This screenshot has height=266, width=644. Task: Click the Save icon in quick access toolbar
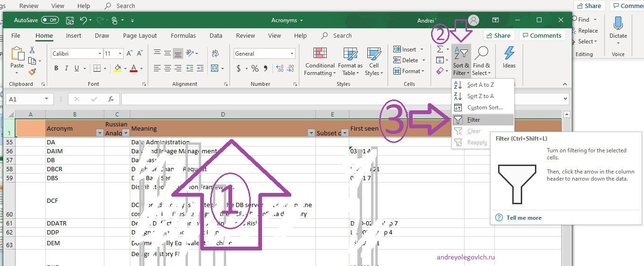70,20
